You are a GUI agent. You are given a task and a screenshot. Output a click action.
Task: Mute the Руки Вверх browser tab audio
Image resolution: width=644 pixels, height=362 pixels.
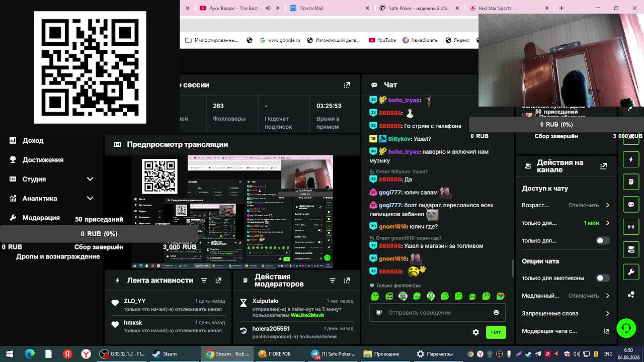[x=268, y=8]
